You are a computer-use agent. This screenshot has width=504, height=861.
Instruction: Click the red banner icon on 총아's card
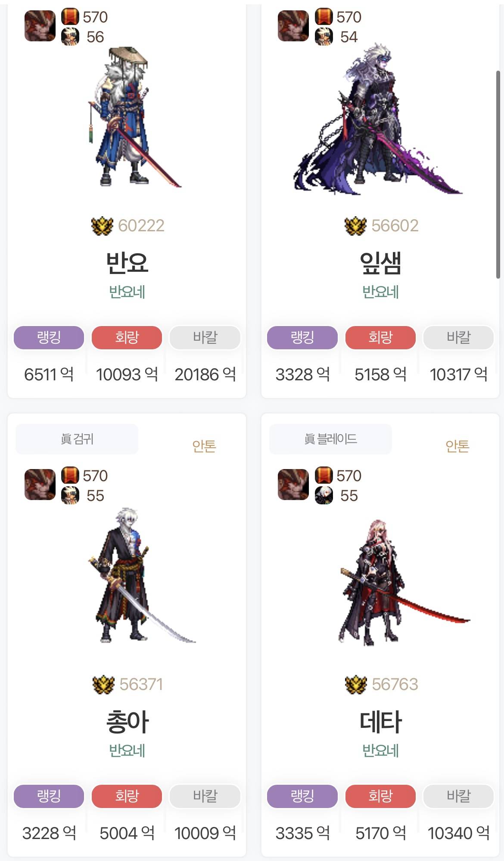(x=70, y=476)
